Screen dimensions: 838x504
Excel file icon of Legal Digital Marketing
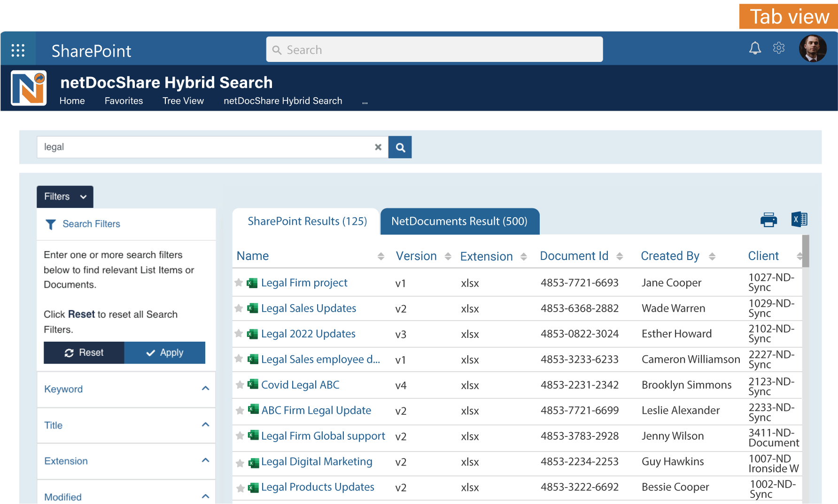coord(254,463)
